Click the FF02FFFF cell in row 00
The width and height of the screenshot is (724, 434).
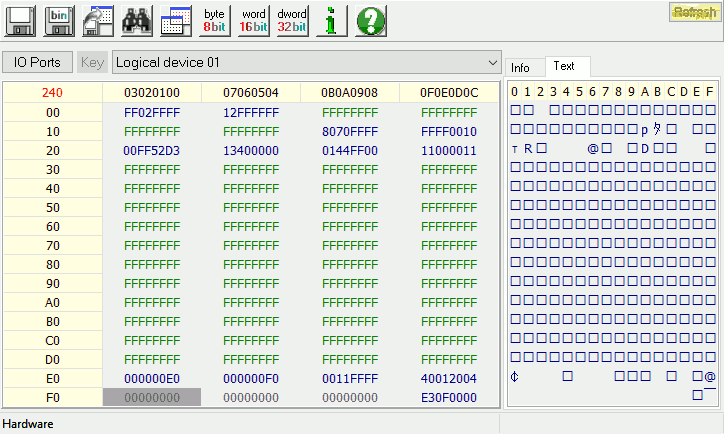[x=152, y=113]
